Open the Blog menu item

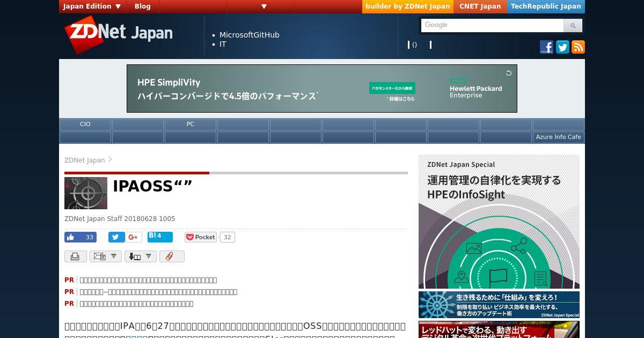pos(143,6)
